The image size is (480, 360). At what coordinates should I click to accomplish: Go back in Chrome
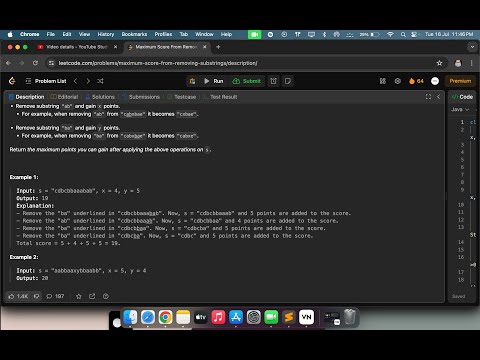pyautogui.click(x=9, y=63)
